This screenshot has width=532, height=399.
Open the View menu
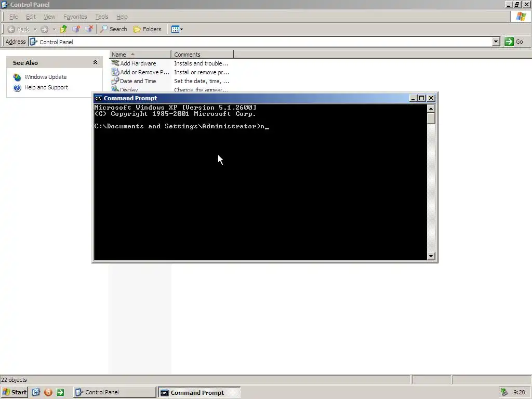49,17
